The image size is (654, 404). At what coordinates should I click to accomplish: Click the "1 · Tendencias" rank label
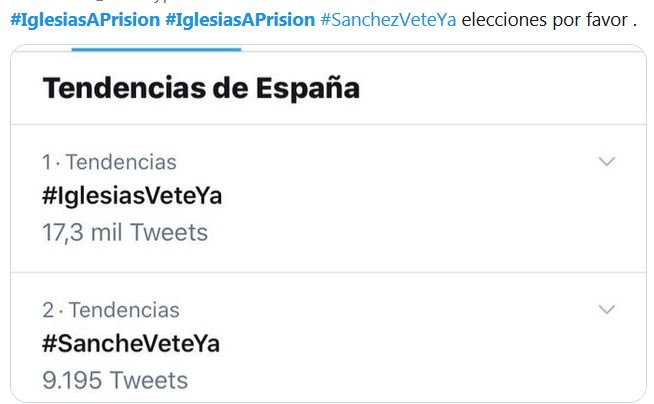(x=109, y=162)
